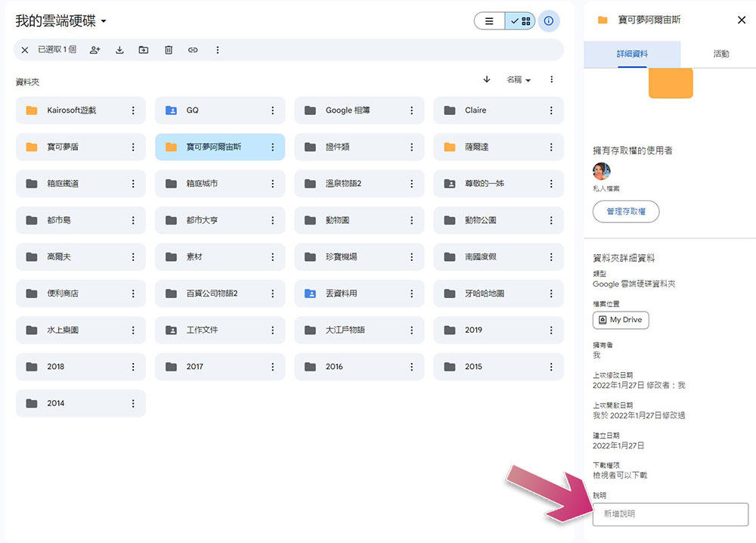
Task: Open more options for Google 相簿 folder
Action: point(412,110)
